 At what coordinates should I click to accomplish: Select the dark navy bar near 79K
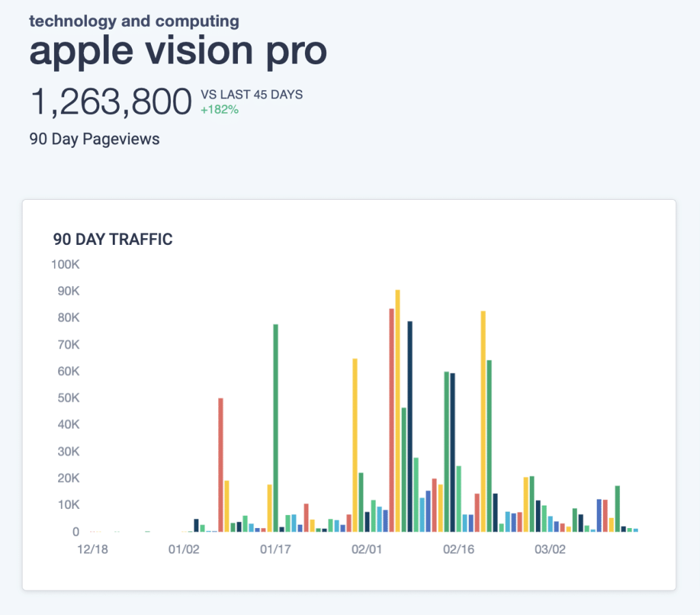pyautogui.click(x=410, y=426)
